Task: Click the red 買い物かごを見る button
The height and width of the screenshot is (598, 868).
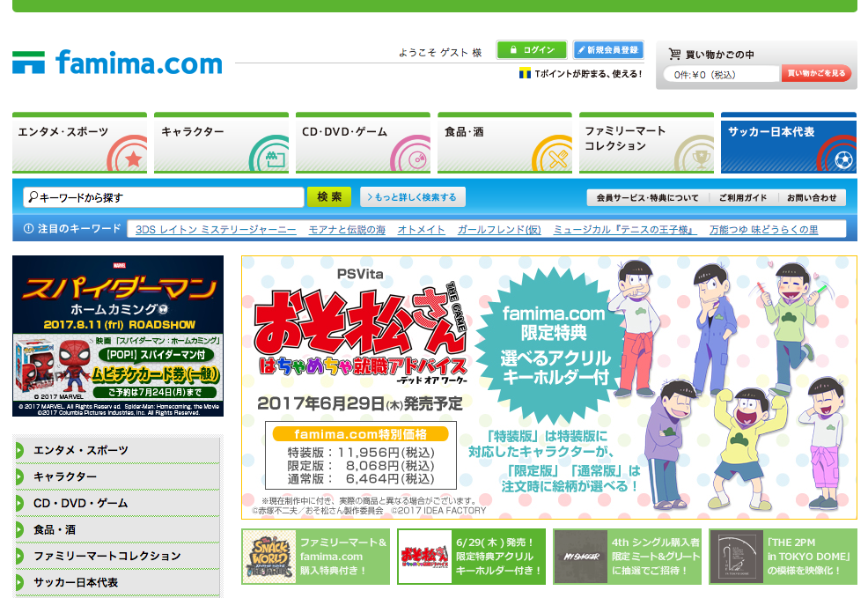Action: [x=816, y=74]
